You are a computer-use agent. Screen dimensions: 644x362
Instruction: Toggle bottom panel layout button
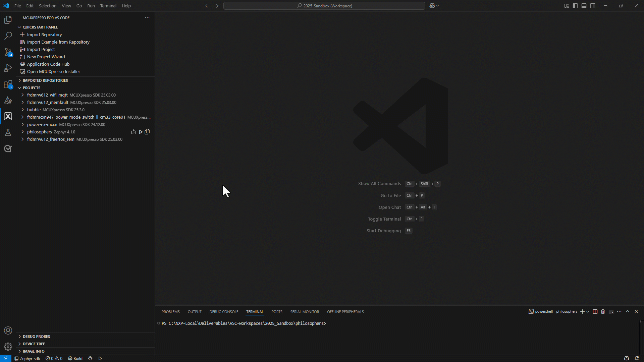point(584,6)
